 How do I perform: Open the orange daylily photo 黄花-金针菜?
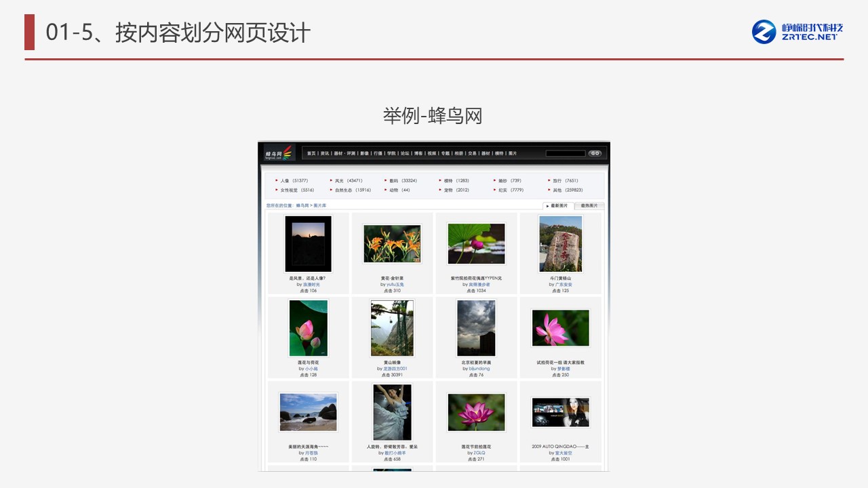(392, 244)
